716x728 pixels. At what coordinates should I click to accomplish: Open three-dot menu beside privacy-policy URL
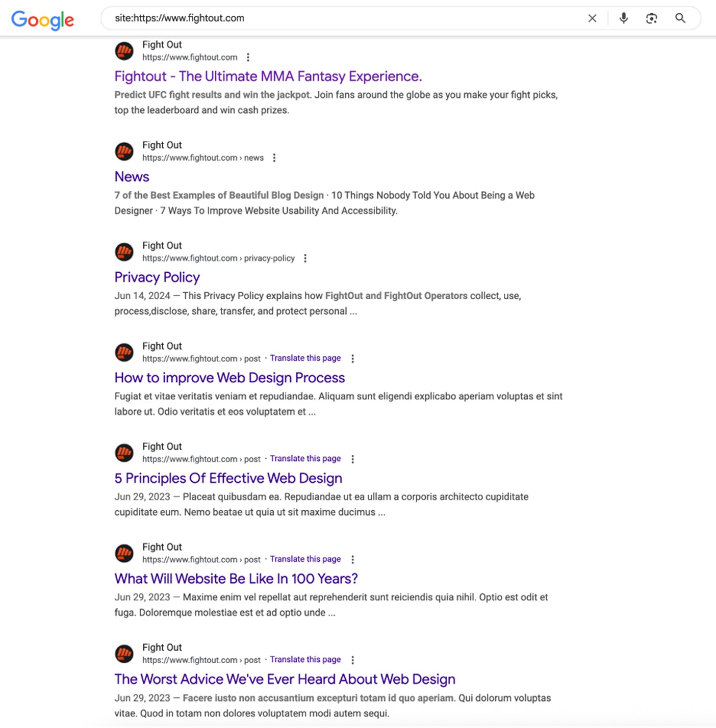coord(305,258)
